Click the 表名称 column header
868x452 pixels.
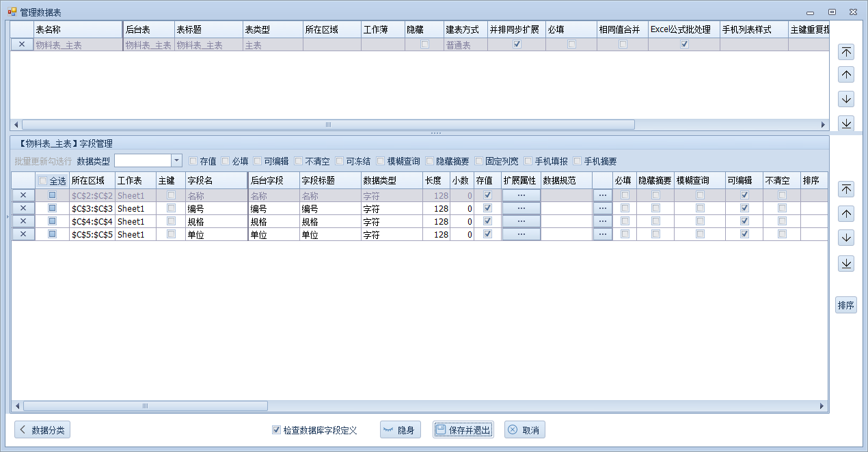77,30
